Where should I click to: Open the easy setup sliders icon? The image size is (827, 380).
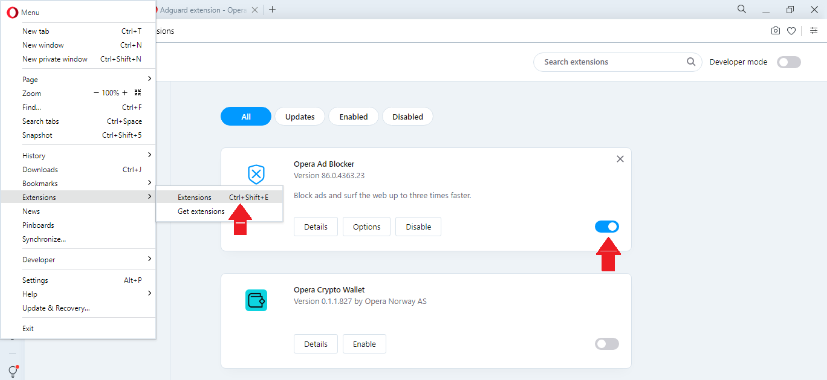point(814,31)
